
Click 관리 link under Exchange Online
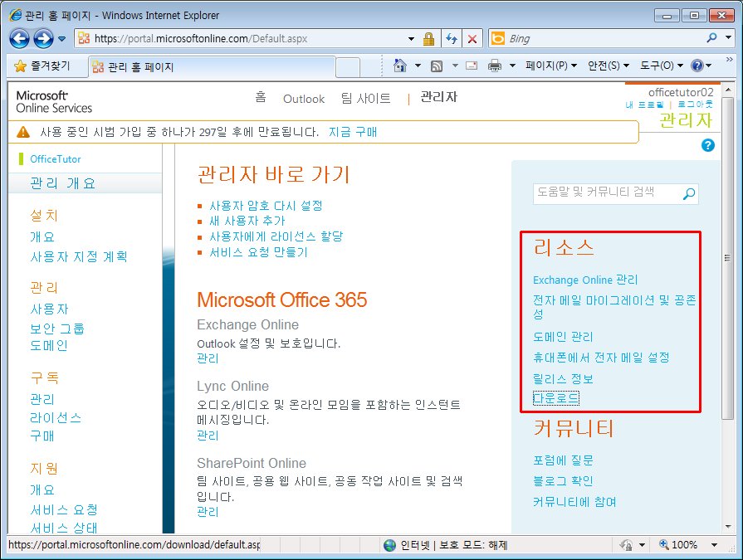[208, 358]
